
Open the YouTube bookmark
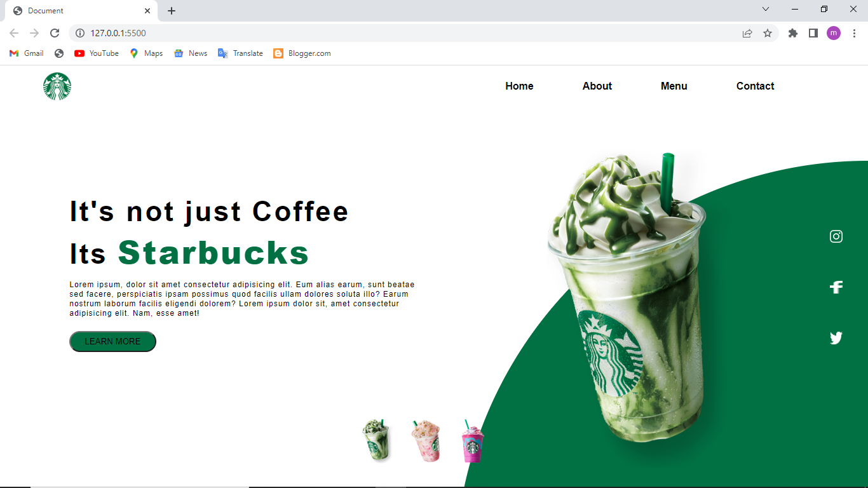coord(97,53)
